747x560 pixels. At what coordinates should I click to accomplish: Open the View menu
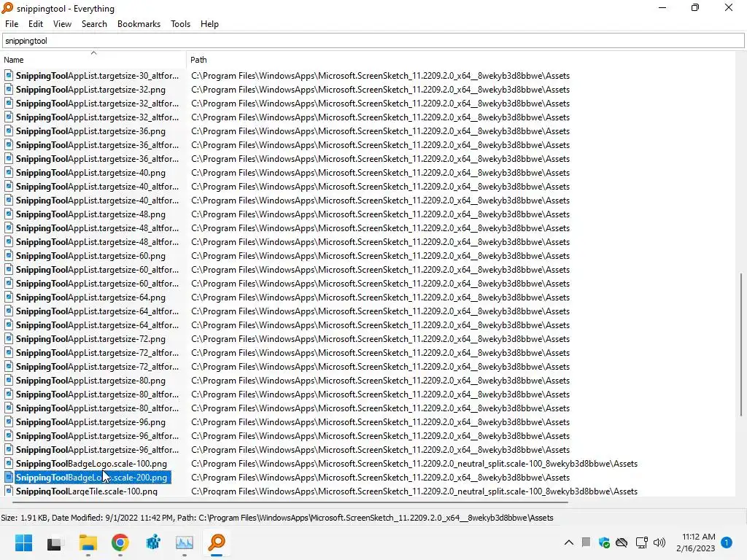point(63,24)
